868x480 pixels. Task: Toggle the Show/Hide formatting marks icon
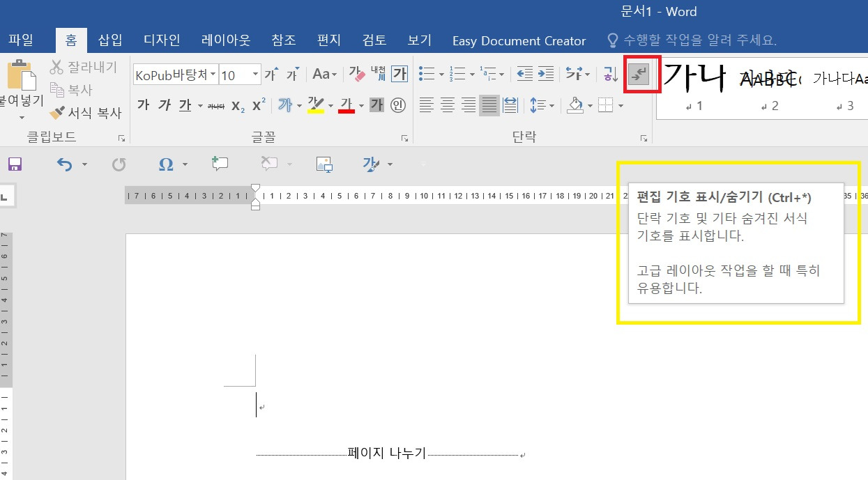[641, 73]
